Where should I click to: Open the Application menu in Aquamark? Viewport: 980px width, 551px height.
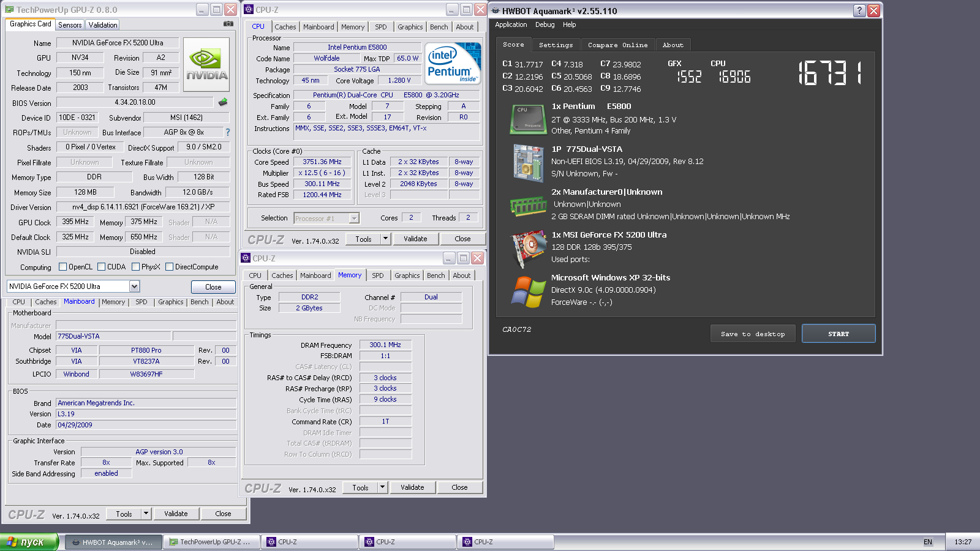511,24
